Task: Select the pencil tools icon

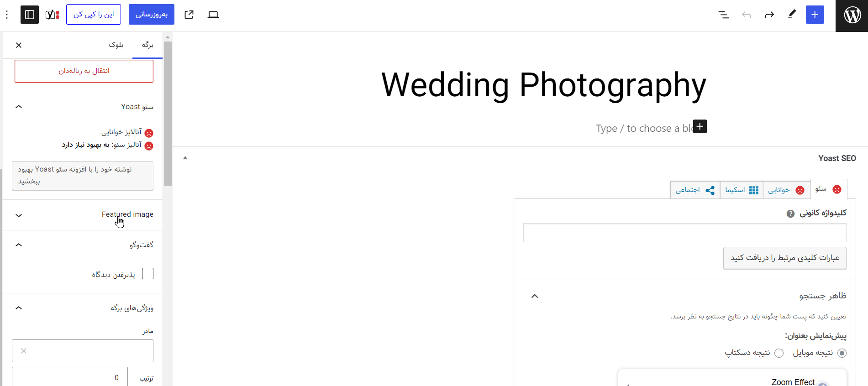Action: click(x=792, y=15)
